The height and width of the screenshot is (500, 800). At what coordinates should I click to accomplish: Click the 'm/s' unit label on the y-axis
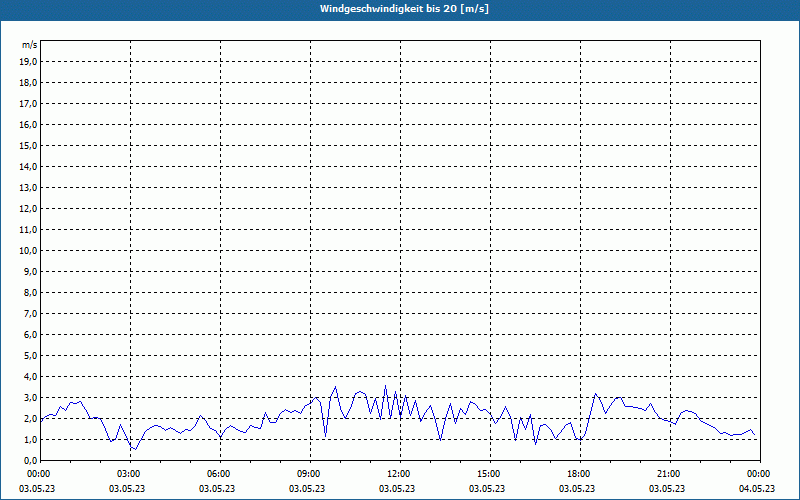click(29, 45)
